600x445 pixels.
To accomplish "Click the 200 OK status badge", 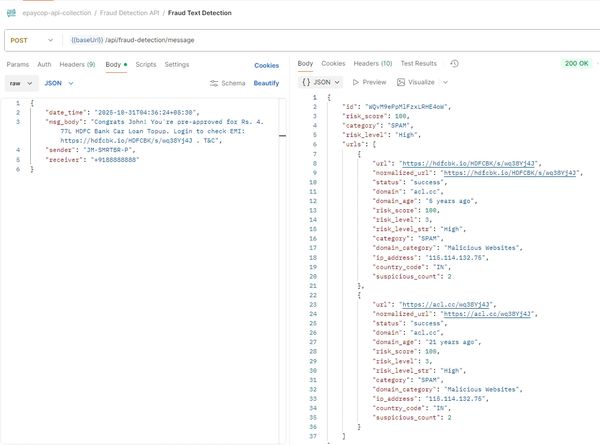I will coord(576,64).
